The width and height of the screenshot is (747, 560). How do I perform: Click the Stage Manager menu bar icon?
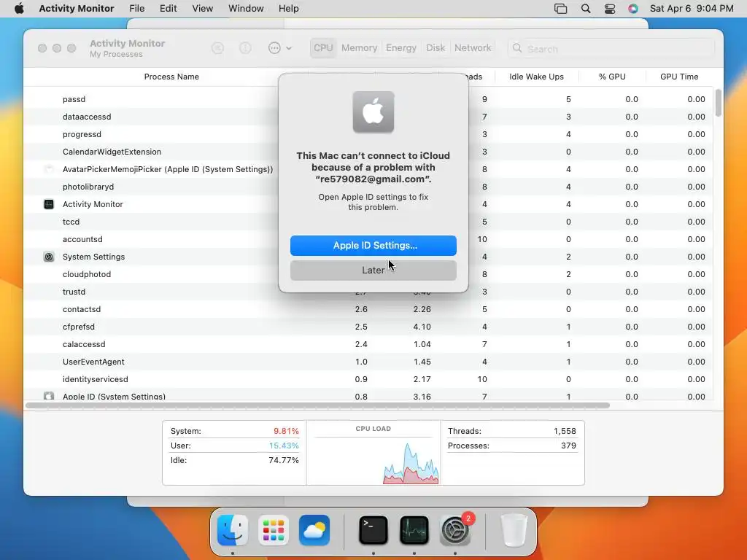pos(561,9)
